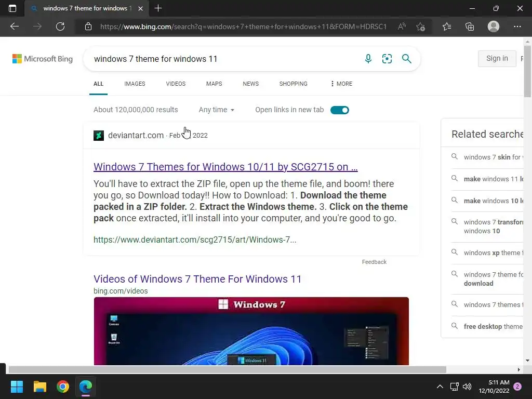Switch to the VIDEOS tab

pos(176,84)
